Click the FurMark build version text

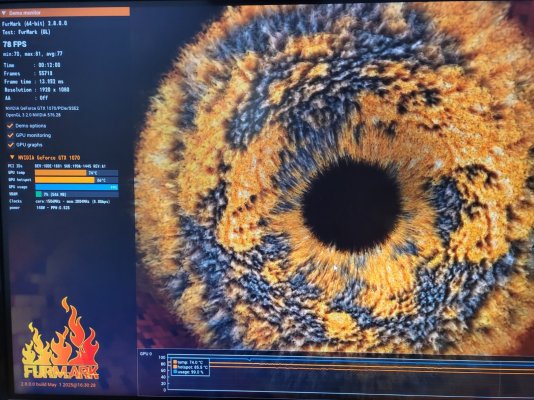59,385
